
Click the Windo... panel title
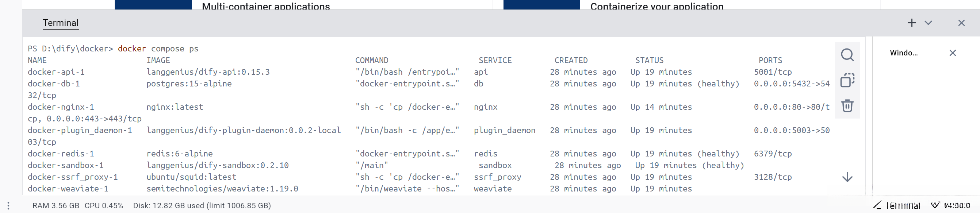[x=904, y=53]
